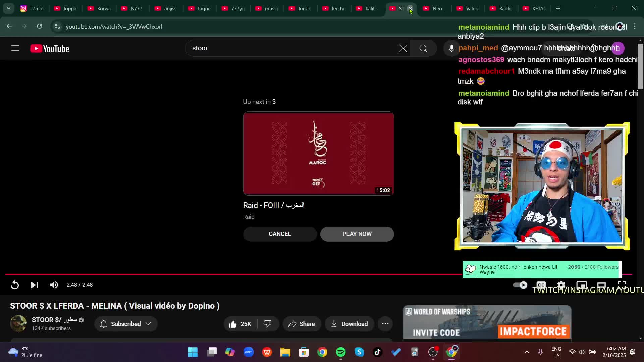Open Skype from the taskbar

point(359,352)
